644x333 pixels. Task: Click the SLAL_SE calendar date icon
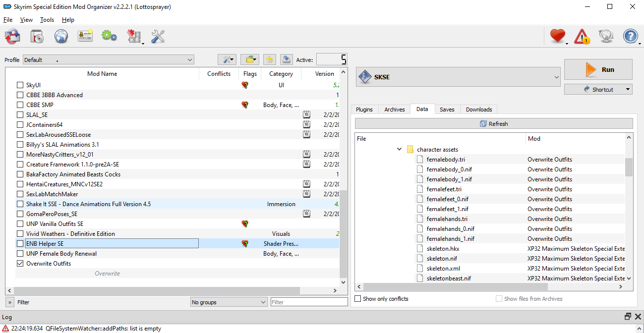[x=306, y=115]
